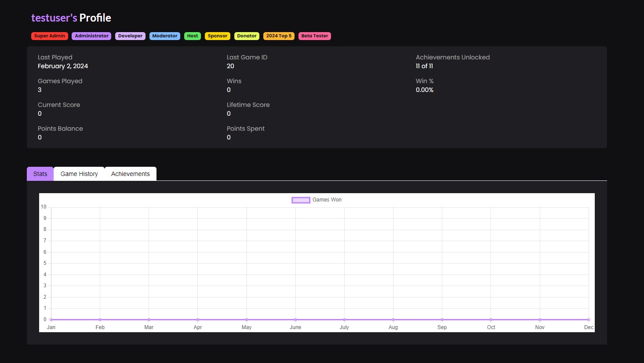Image resolution: width=644 pixels, height=363 pixels.
Task: Open the Game History tab
Action: pos(79,174)
